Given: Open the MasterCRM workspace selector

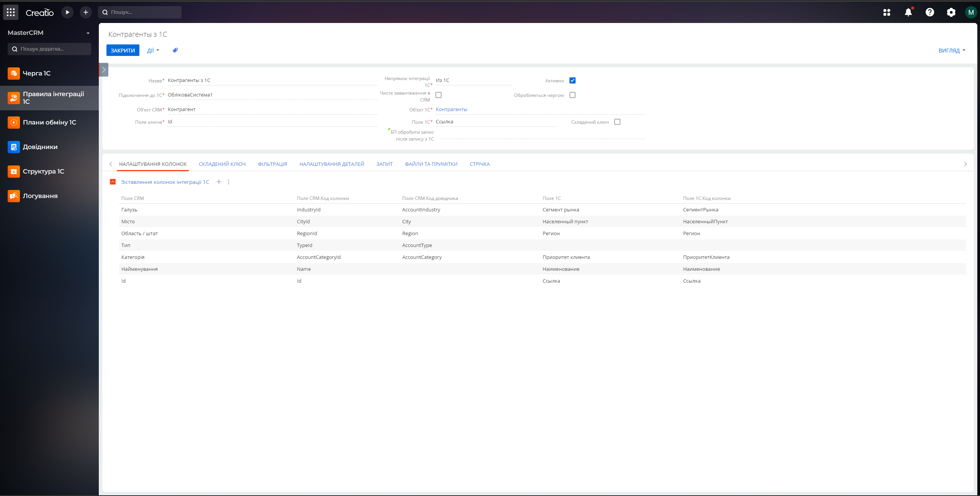Looking at the screenshot, I should (x=49, y=33).
